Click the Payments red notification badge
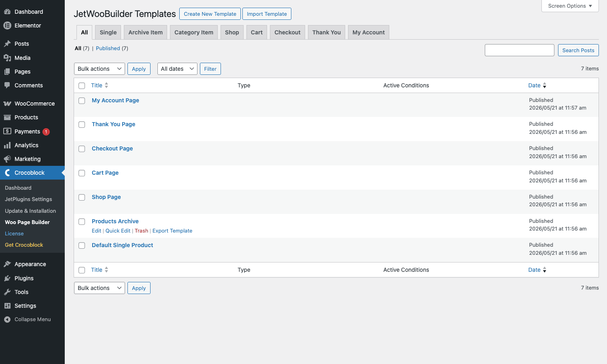 pos(46,132)
